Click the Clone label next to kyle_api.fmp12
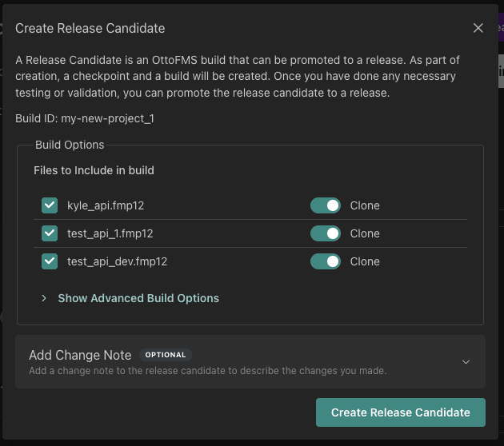The width and height of the screenshot is (504, 446). coord(365,205)
